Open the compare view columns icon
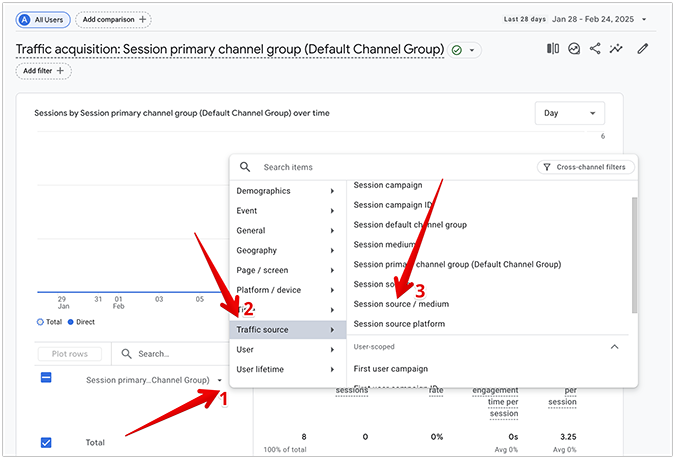The width and height of the screenshot is (675, 459). click(553, 49)
